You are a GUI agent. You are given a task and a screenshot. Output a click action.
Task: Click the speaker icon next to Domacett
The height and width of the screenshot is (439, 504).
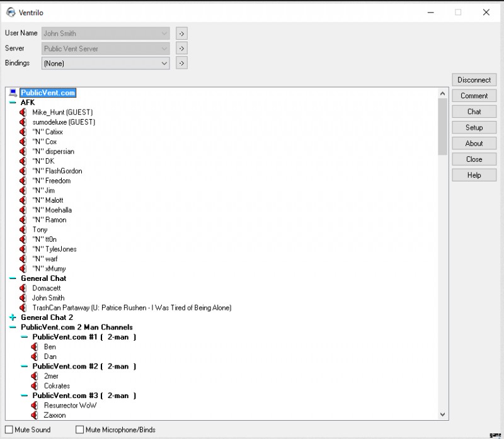click(x=23, y=288)
